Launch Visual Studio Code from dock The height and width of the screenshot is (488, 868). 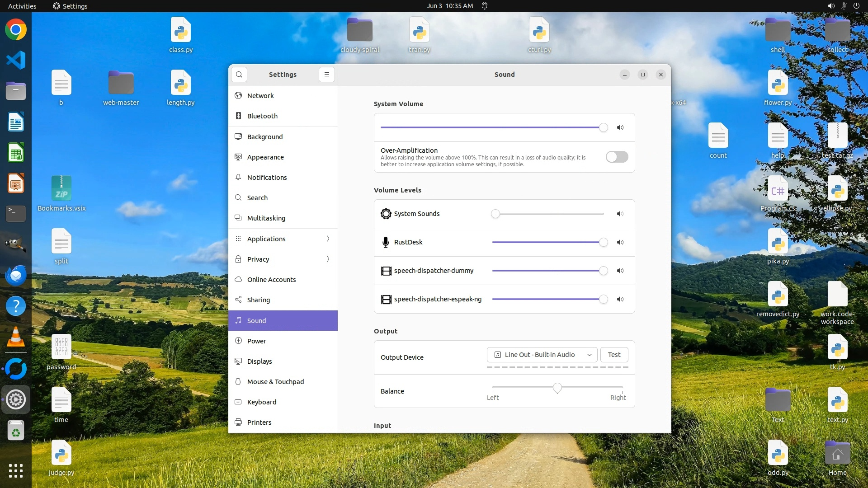[16, 60]
